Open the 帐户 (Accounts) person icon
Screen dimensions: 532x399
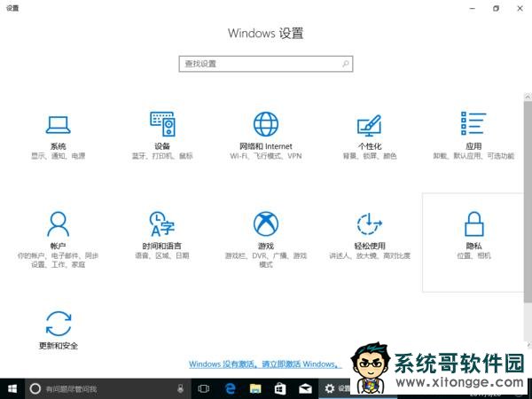58,224
